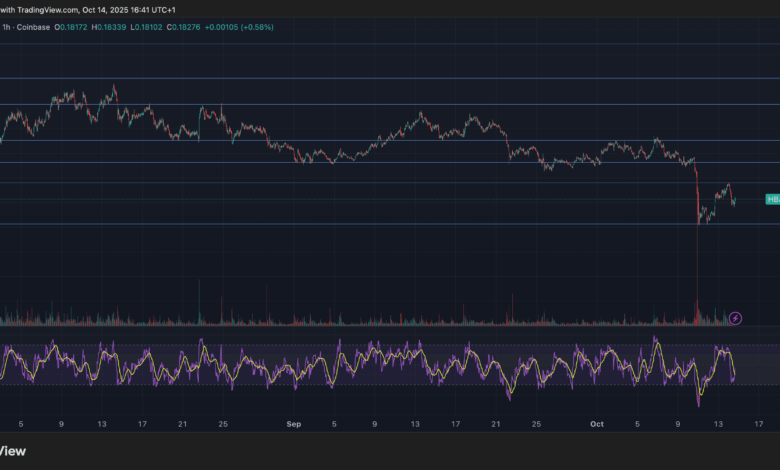Click the 1h · Coinbase interval label
This screenshot has width=780, height=470.
coord(24,26)
